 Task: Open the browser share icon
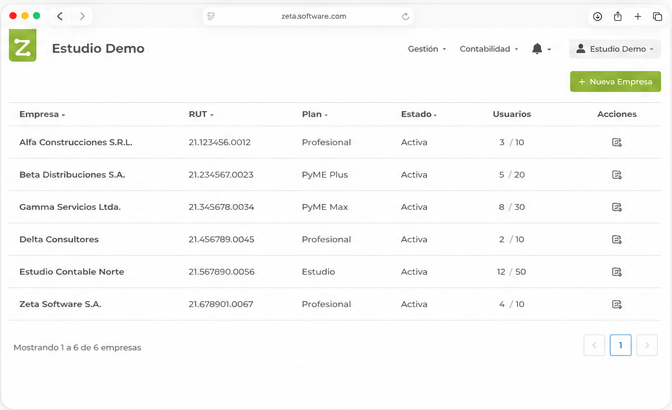[x=618, y=16]
